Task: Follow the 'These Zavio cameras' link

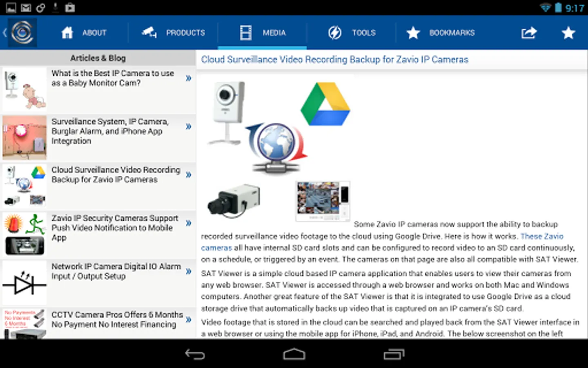Action: [542, 236]
